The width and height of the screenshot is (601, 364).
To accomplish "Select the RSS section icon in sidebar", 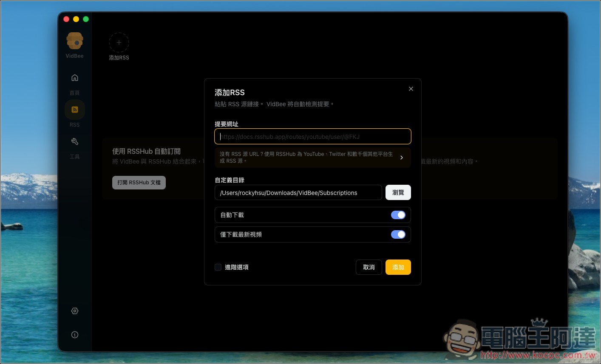I will (x=75, y=110).
